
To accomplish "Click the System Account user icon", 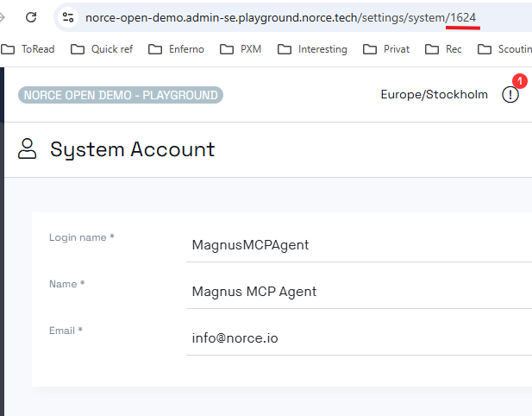I will pos(27,148).
